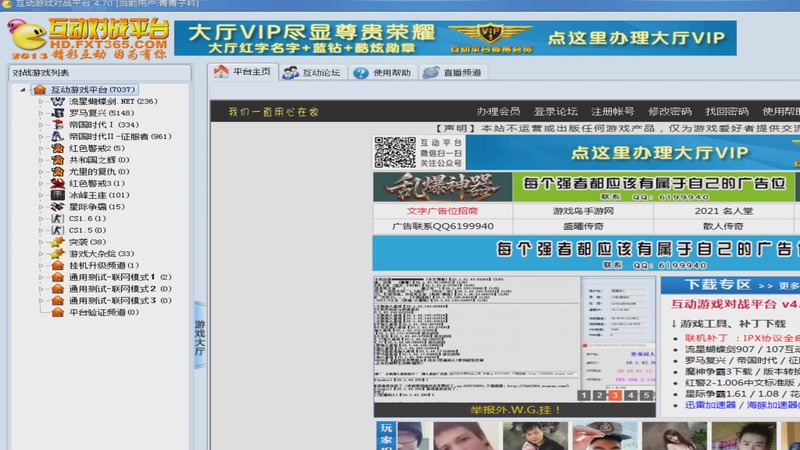This screenshot has height=450, width=800.
Task: Expand the 游戏大杂烩 tree node
Action: 41,254
